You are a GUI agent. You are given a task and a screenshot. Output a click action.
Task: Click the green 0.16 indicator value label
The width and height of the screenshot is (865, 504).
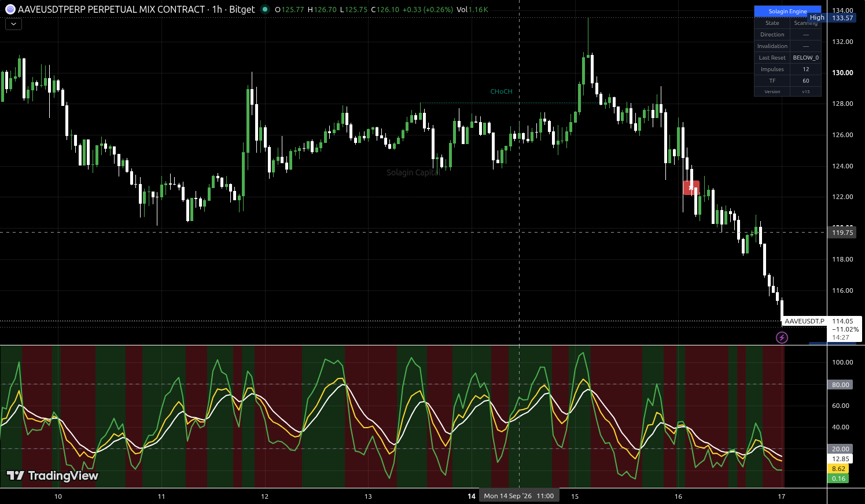click(838, 479)
